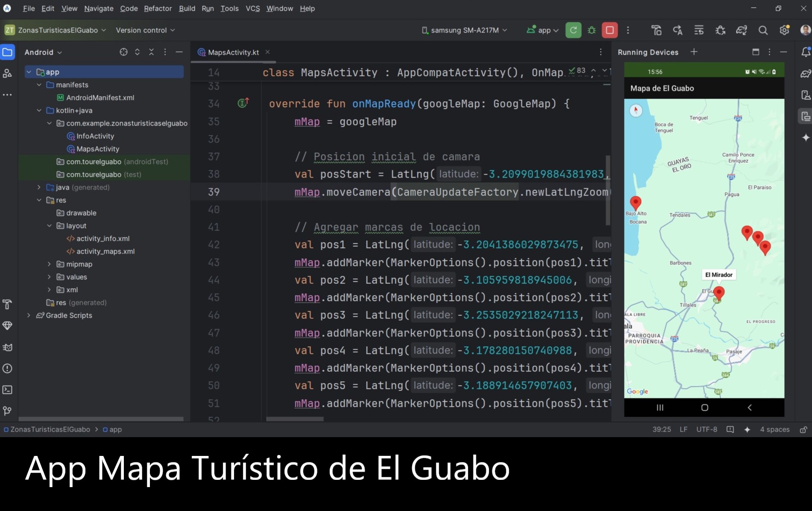Open AndroidManifest.xml in project tree

coord(100,98)
